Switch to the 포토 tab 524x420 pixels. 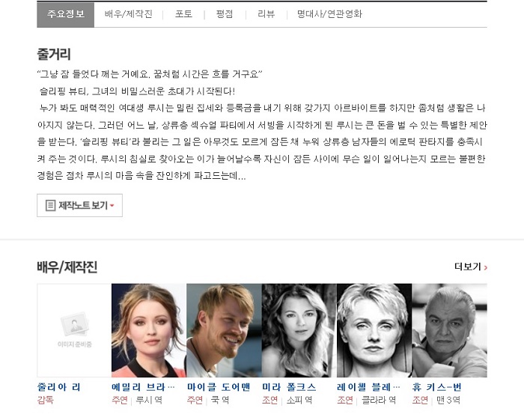(183, 14)
